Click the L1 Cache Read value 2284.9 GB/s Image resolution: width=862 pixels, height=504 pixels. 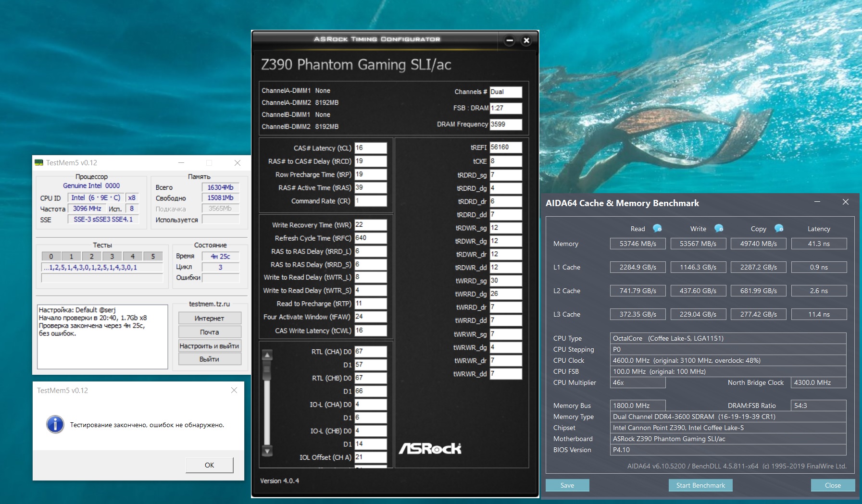click(637, 267)
